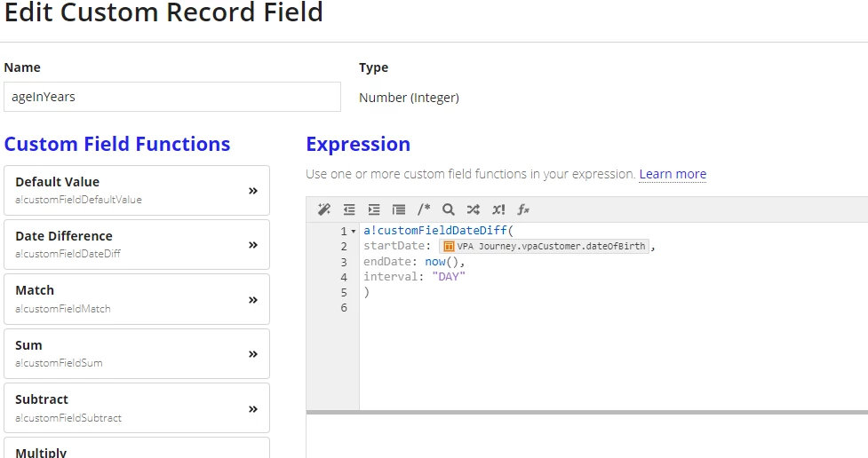Click the Custom Field Functions heading
Image resolution: width=868 pixels, height=458 pixels.
point(116,145)
